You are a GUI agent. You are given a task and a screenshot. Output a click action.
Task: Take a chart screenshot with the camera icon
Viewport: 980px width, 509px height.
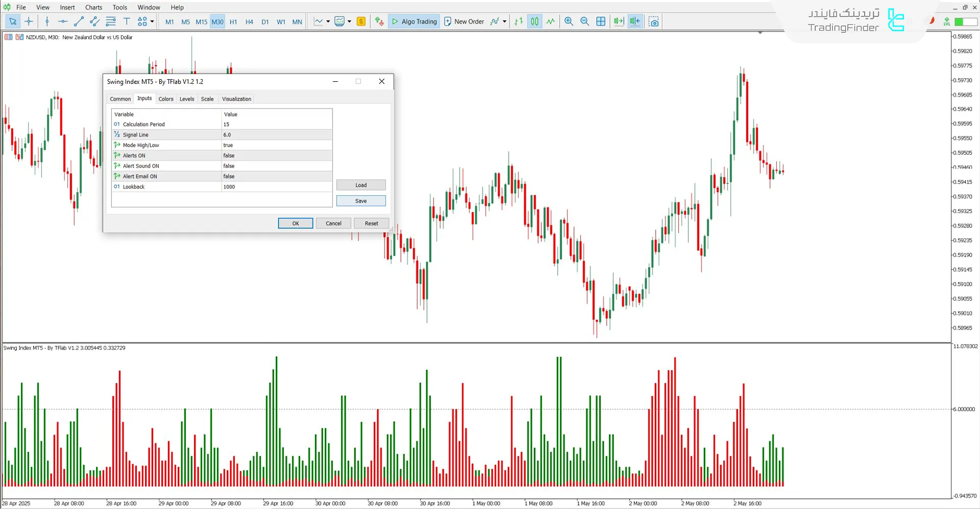point(654,21)
